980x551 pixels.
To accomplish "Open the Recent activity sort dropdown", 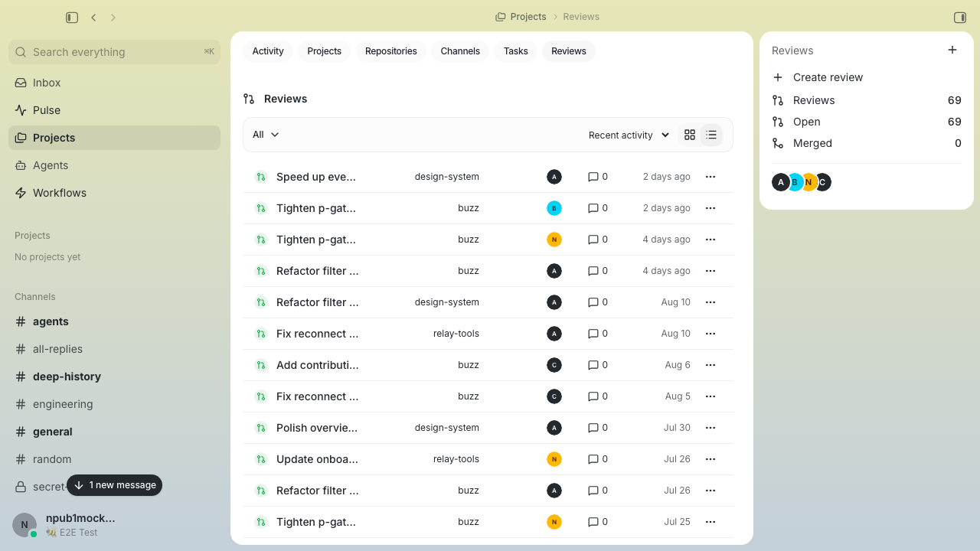I will (x=629, y=135).
